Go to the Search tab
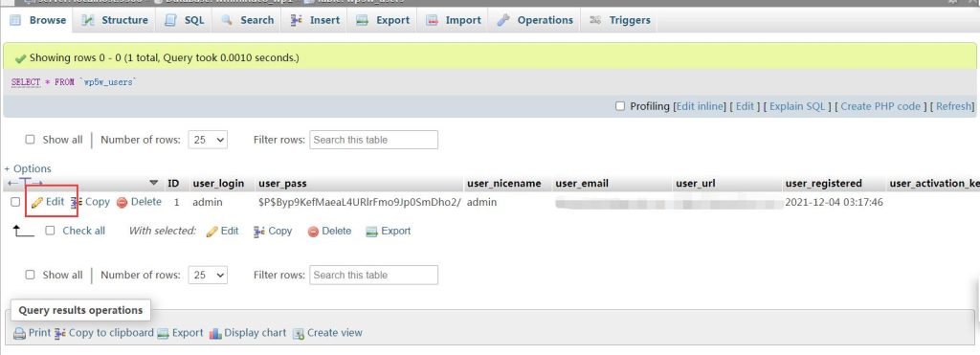The height and width of the screenshot is (355, 980). click(x=248, y=20)
